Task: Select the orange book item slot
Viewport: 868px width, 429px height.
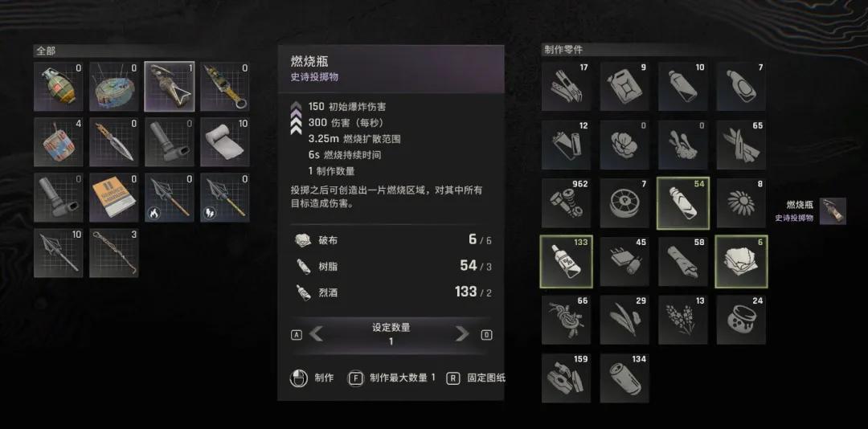Action: tap(114, 198)
